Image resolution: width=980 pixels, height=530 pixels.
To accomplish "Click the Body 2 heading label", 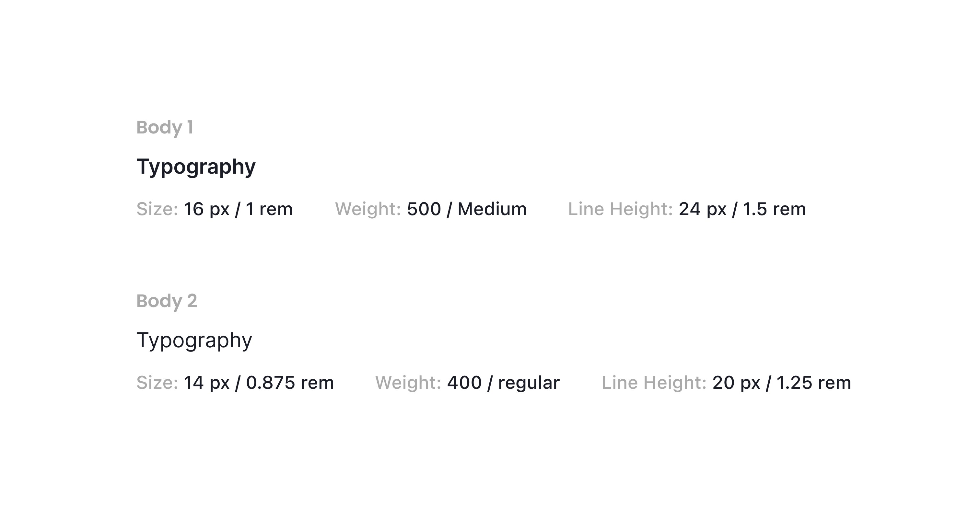I will click(167, 301).
